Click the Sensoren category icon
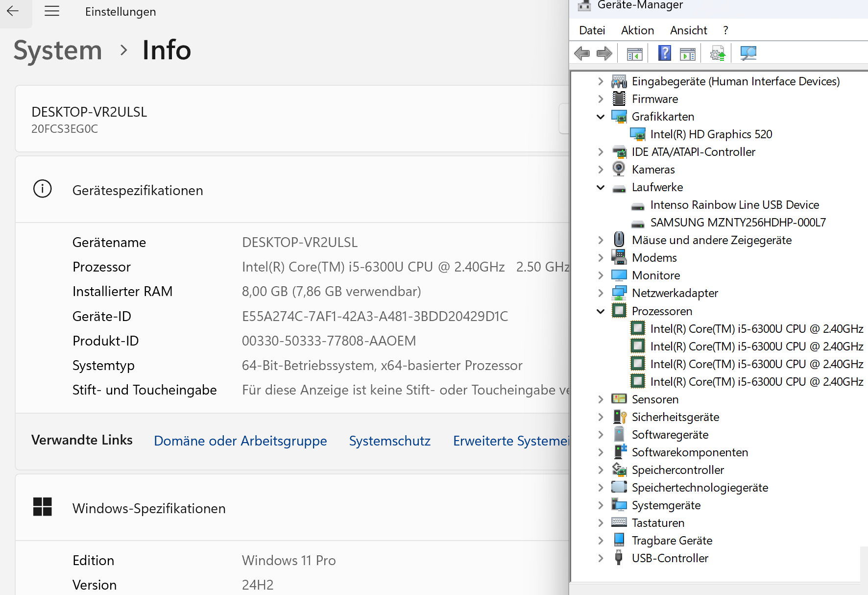 [619, 399]
